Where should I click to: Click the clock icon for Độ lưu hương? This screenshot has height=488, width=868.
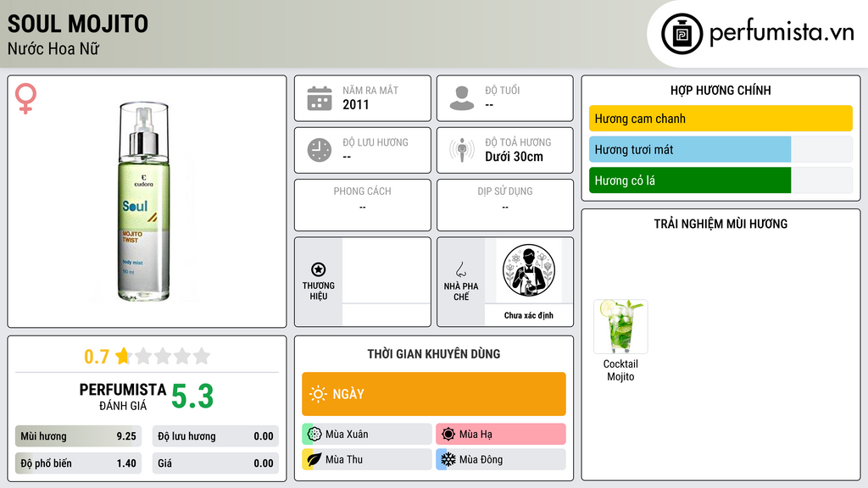coord(320,151)
